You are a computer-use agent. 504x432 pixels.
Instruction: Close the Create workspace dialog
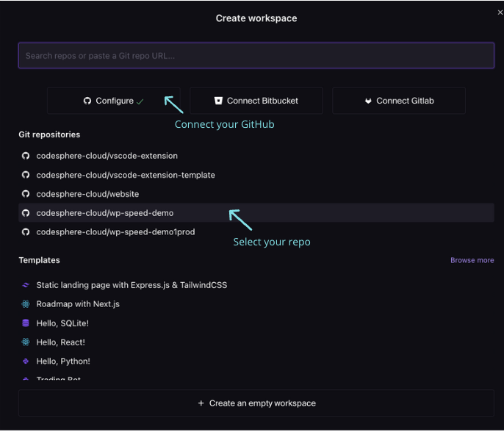click(x=500, y=12)
